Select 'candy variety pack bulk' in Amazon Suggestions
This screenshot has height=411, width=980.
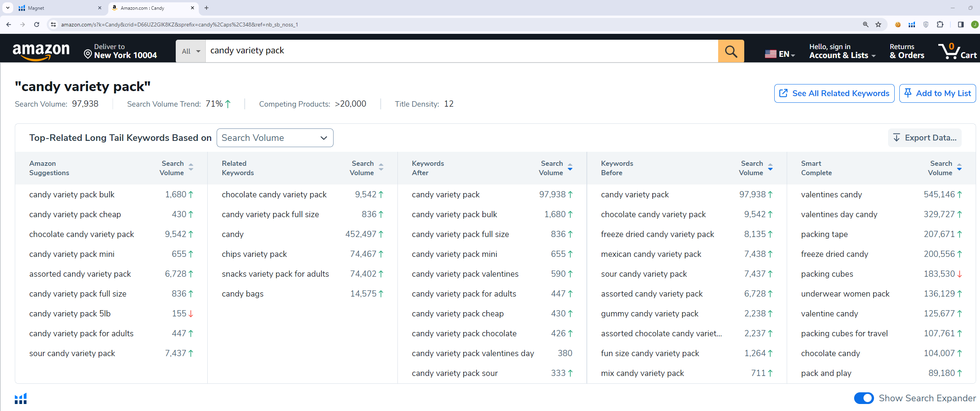(72, 194)
